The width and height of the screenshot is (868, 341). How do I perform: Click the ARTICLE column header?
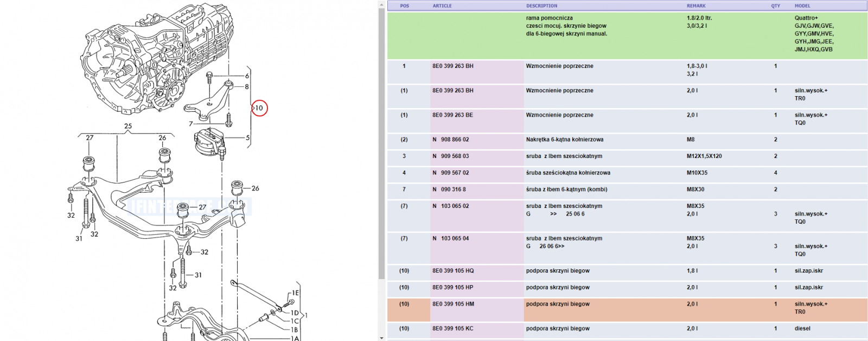[442, 6]
